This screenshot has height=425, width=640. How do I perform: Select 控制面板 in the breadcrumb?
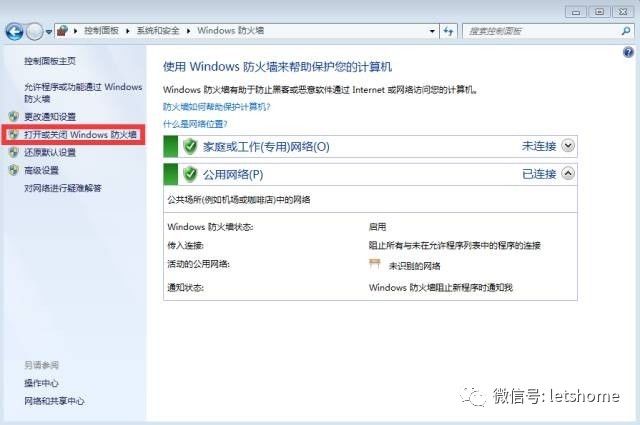coord(101,31)
